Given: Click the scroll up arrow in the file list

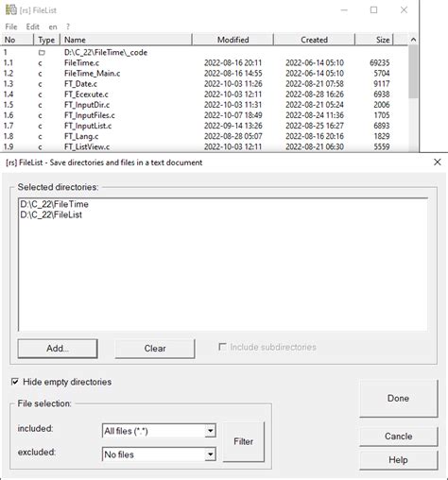Looking at the screenshot, I should coord(413,40).
